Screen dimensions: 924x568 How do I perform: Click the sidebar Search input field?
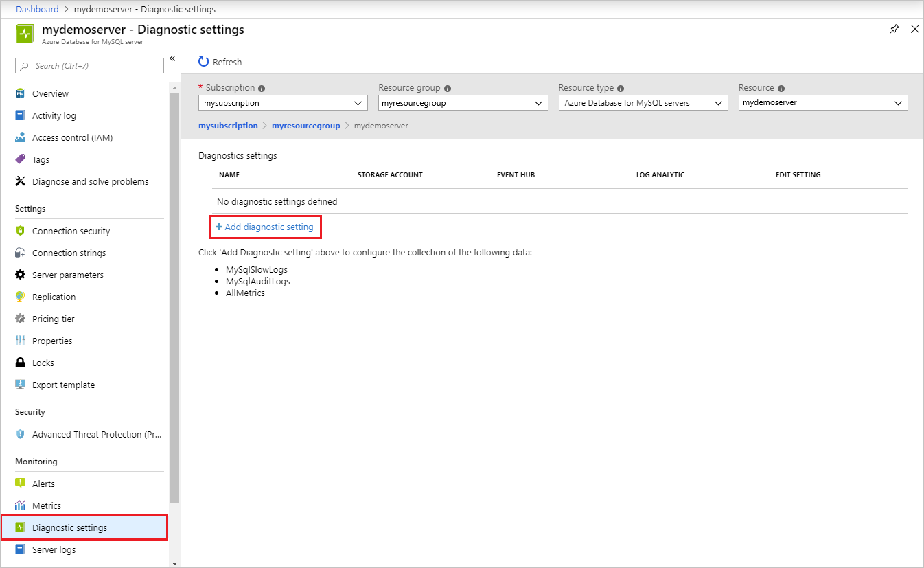point(89,66)
